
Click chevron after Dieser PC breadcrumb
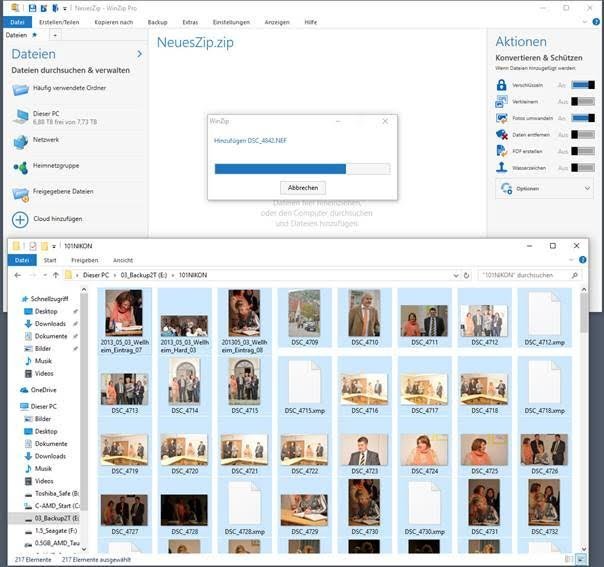(x=114, y=275)
